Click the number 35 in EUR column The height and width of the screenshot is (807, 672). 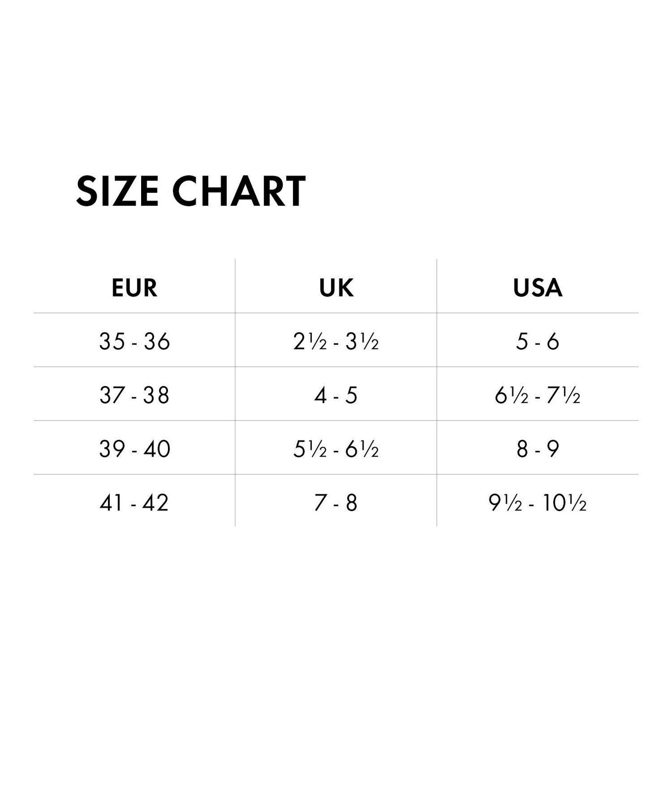click(x=111, y=341)
